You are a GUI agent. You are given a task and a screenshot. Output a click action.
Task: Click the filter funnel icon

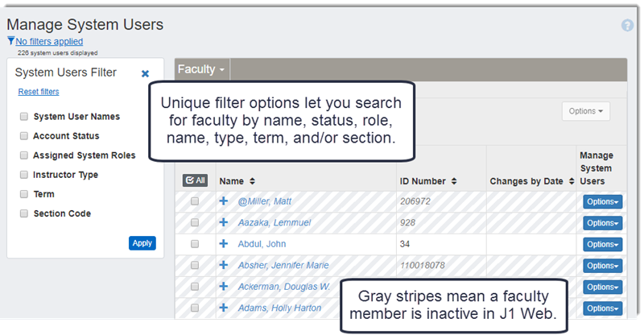point(10,41)
